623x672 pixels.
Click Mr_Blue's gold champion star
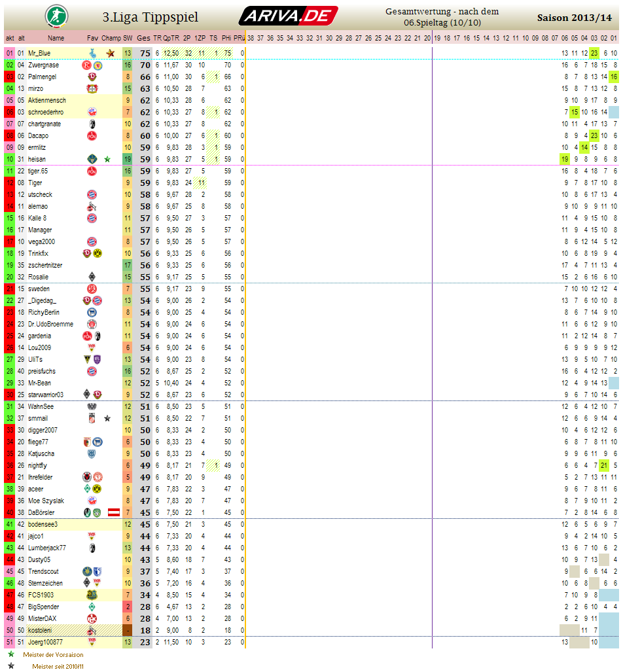(x=110, y=53)
